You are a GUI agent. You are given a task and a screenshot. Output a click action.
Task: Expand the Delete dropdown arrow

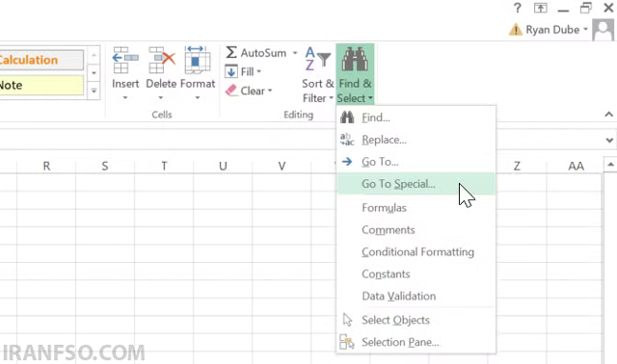[161, 98]
